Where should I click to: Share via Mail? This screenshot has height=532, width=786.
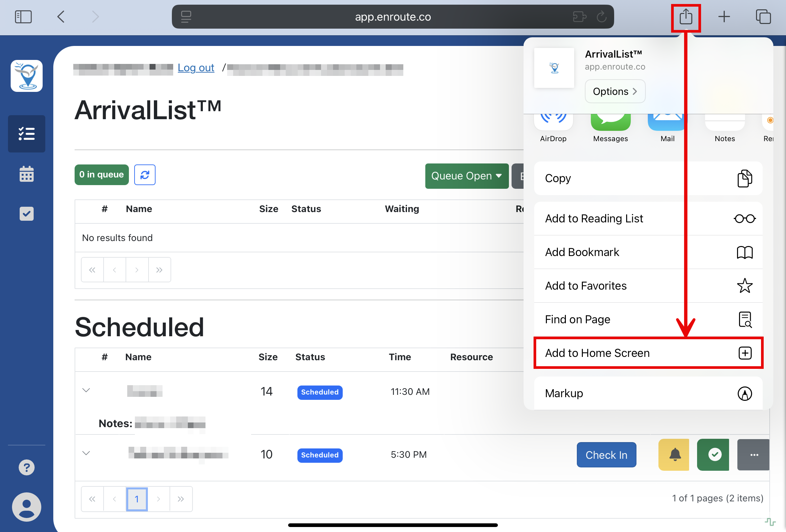(x=667, y=129)
